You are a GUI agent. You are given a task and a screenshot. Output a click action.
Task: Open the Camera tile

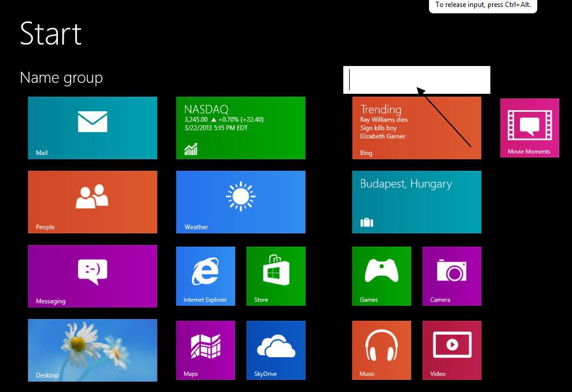coord(452,276)
